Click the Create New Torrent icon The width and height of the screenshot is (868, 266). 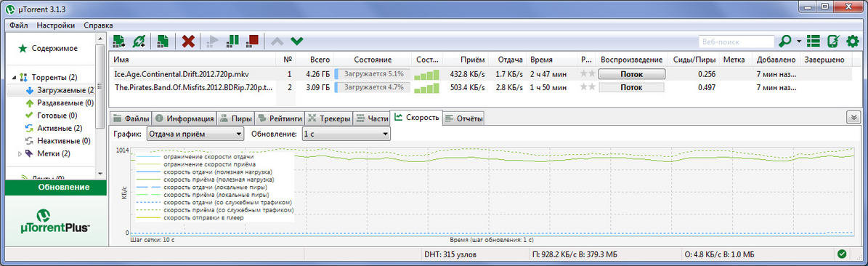point(163,41)
